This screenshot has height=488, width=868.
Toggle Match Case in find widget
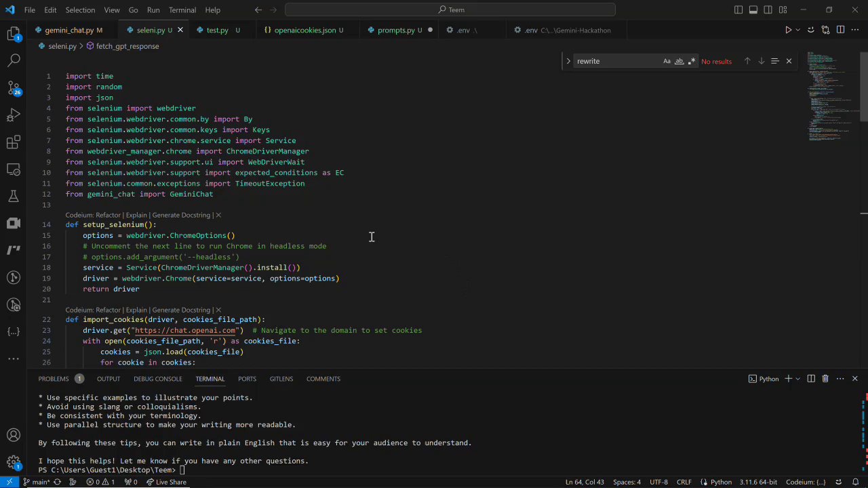pyautogui.click(x=667, y=61)
